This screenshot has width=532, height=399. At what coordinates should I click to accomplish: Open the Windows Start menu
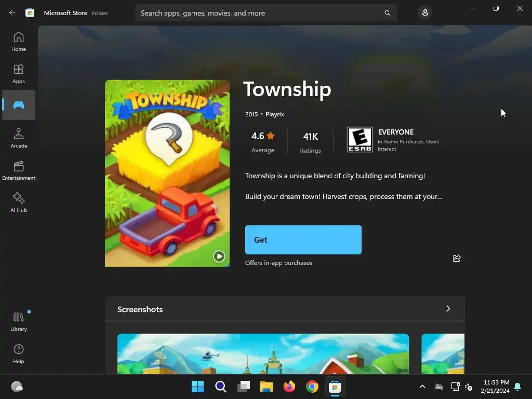click(x=197, y=387)
